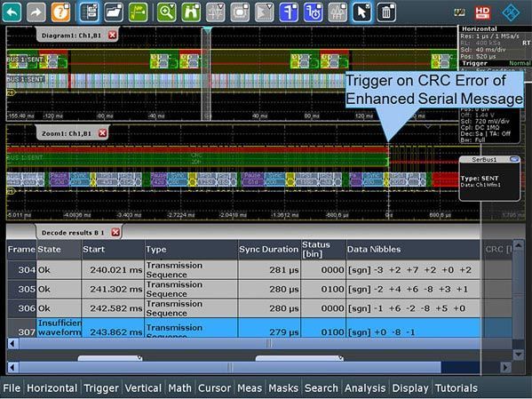Close the Diagram1: Ch1,B1 tab

coord(113,35)
